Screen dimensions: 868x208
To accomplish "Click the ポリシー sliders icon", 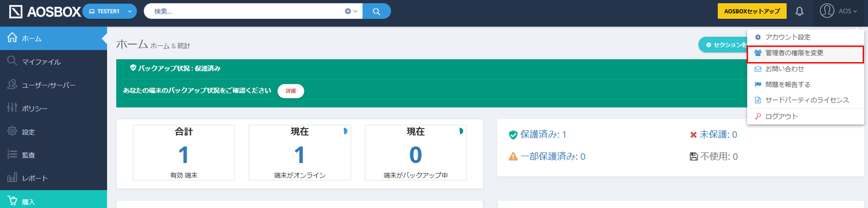I will [12, 107].
